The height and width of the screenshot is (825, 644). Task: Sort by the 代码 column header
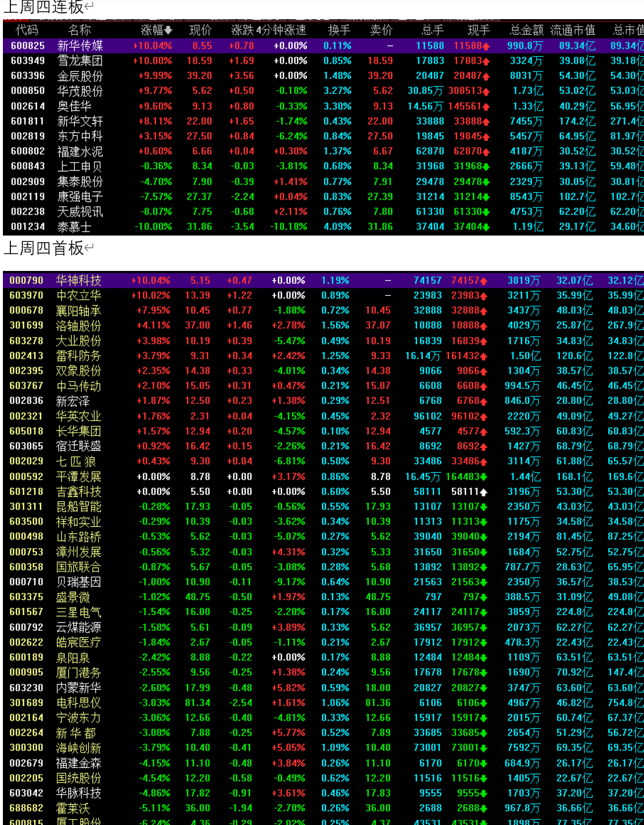[27, 30]
